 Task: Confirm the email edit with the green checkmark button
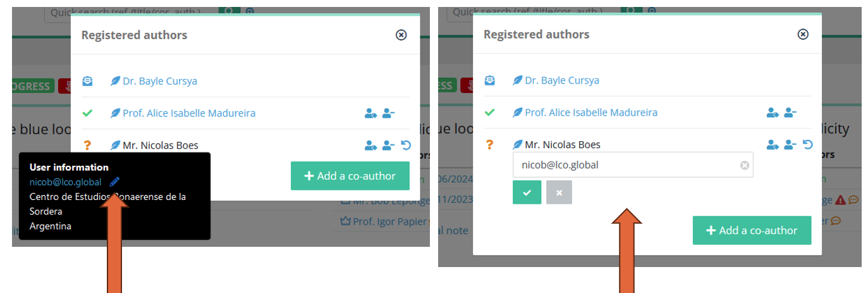click(527, 192)
